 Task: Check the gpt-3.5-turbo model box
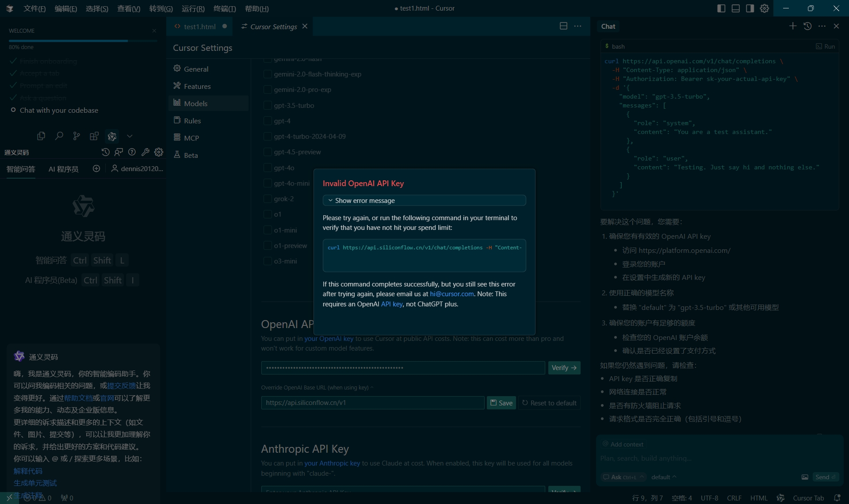pyautogui.click(x=268, y=105)
